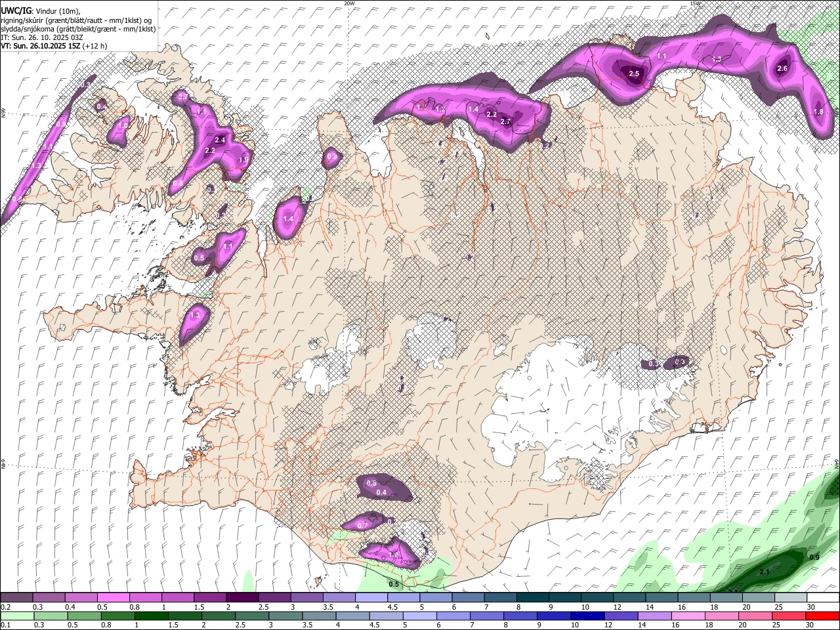The image size is (840, 630).
Task: Click the 1.8 snowfall value on the map
Action: (818, 112)
